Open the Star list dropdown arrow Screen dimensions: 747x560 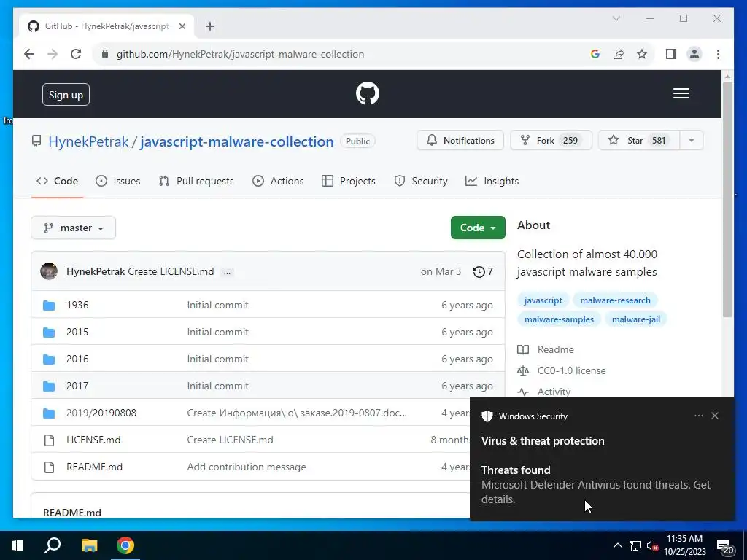tap(692, 141)
